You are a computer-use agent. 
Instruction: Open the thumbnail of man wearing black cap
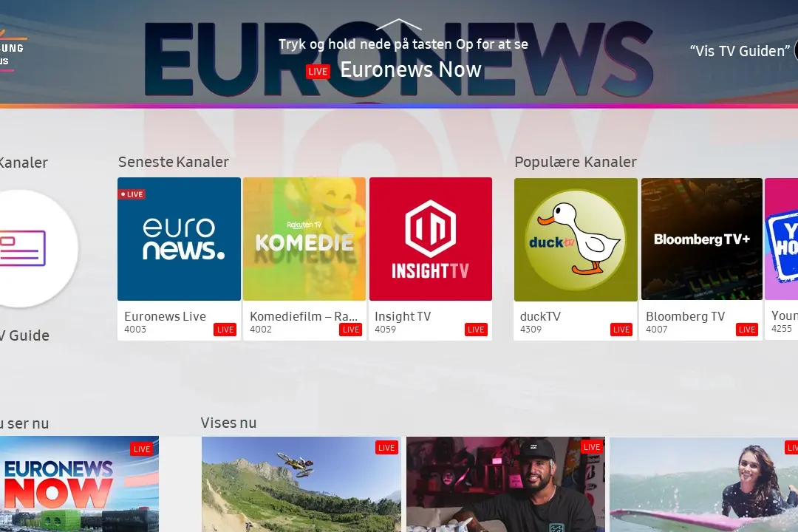click(506, 484)
